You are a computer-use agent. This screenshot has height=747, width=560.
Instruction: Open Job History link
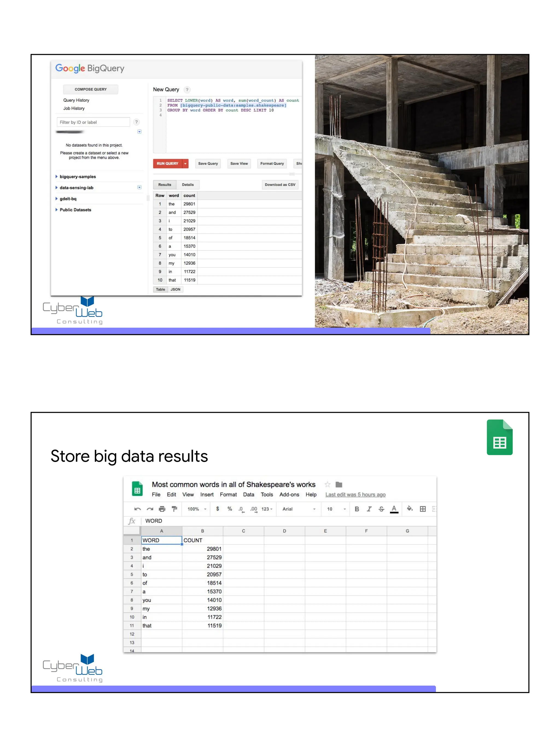point(74,108)
